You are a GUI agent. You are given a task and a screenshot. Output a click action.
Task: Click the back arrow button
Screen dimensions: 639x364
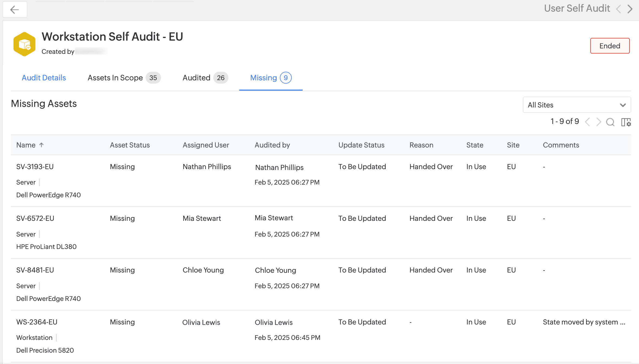click(x=15, y=10)
